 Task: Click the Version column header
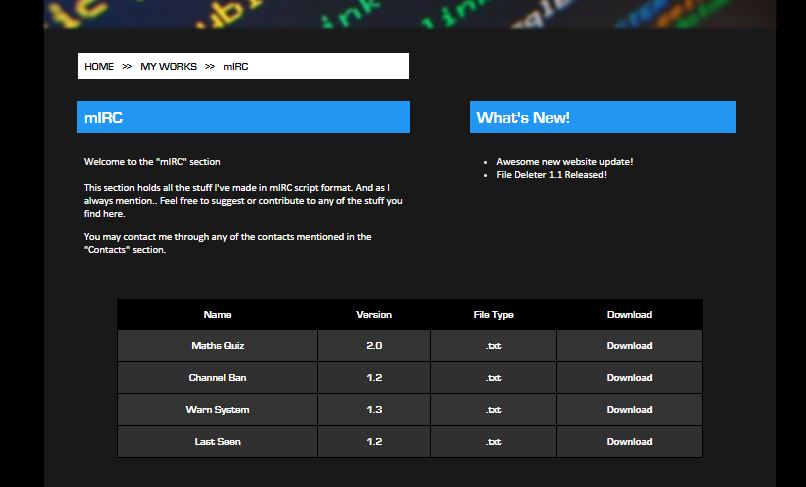pos(374,314)
